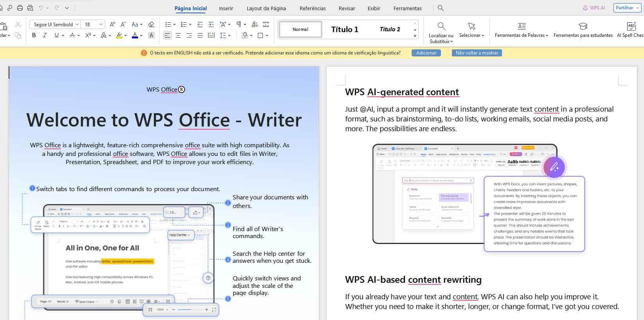Screen dimensions: 644x320
Task: Apply the Normal style
Action: point(300,29)
